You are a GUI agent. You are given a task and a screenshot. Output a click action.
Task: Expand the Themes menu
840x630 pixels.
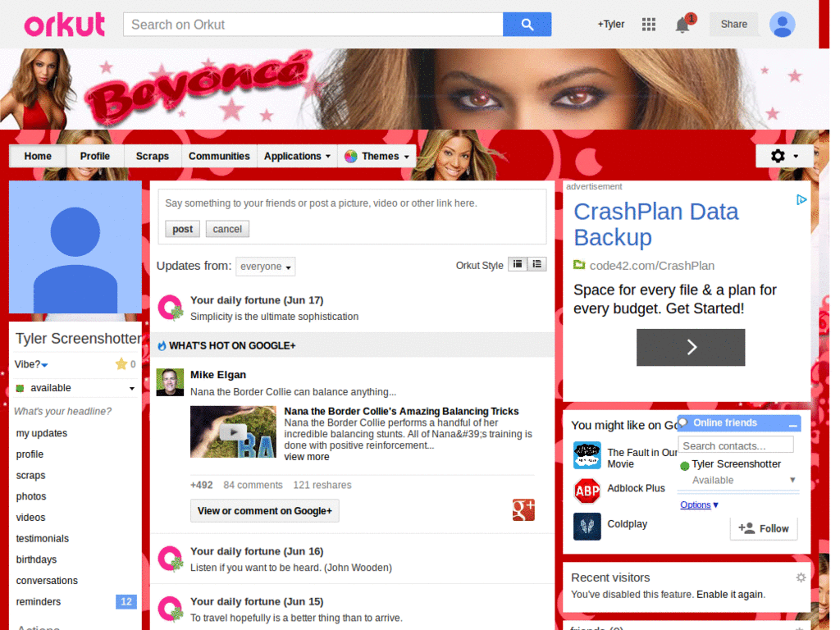[377, 156]
